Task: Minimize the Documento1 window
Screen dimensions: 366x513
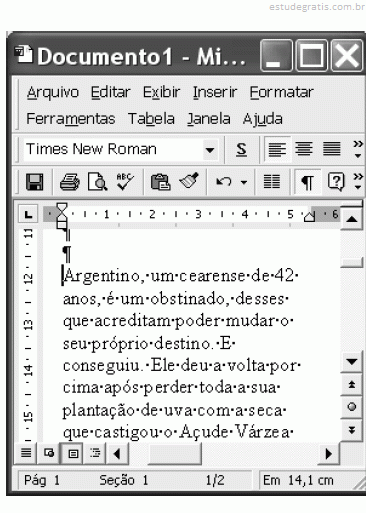Action: (277, 56)
